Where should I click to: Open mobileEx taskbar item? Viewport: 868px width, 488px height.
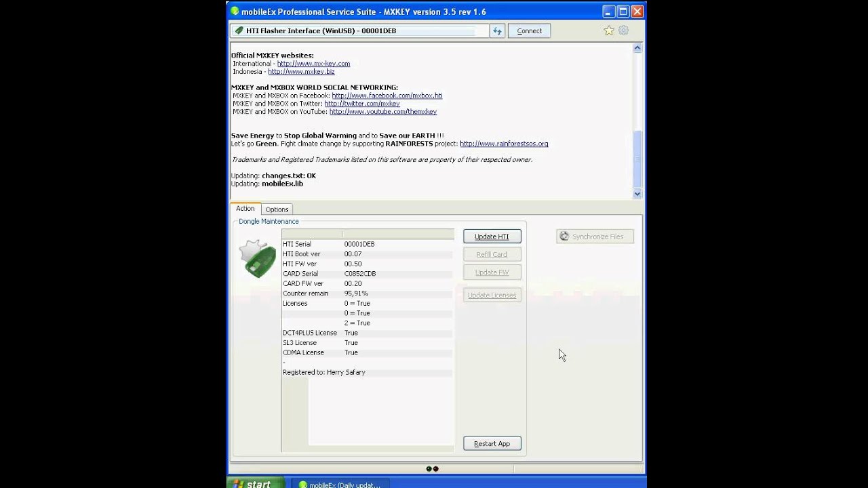point(340,484)
